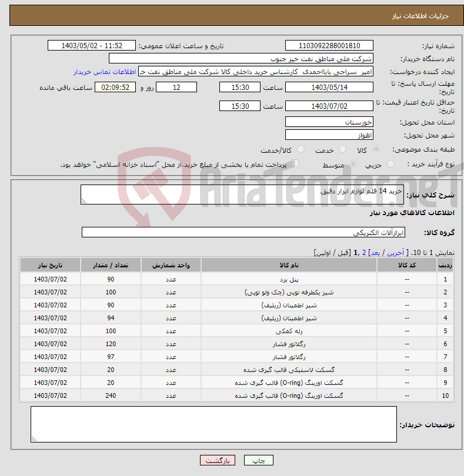Click the واحد شمارش column header
464x476 pixels.
pyautogui.click(x=171, y=265)
